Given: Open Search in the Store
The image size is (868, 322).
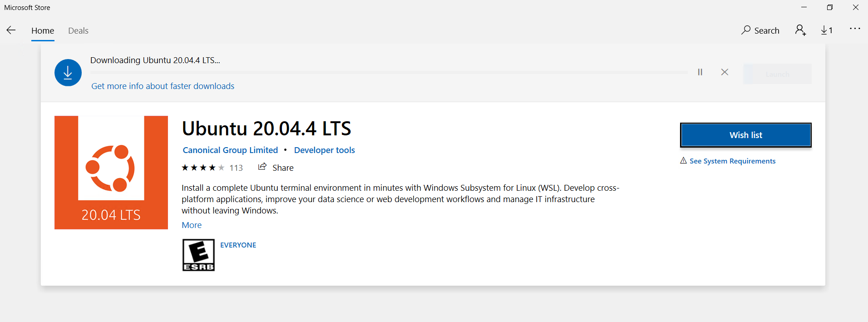Looking at the screenshot, I should point(760,30).
